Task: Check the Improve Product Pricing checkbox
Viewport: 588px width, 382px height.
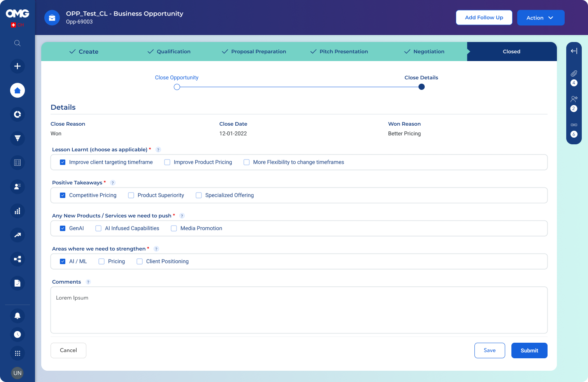Action: click(x=167, y=162)
